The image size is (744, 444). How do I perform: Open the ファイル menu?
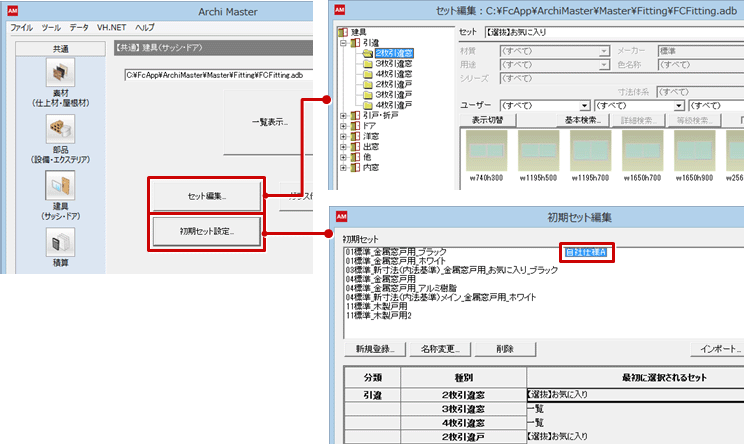click(x=21, y=28)
